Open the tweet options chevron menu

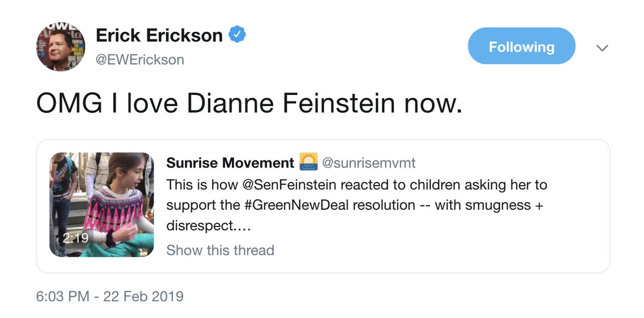tap(602, 48)
